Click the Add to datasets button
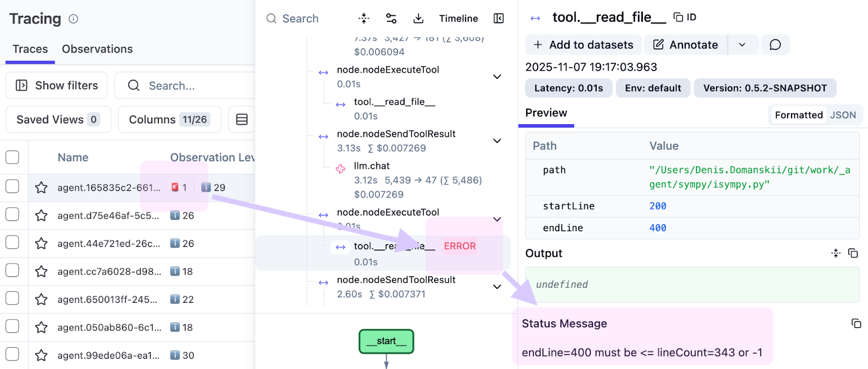The image size is (868, 369). click(583, 44)
